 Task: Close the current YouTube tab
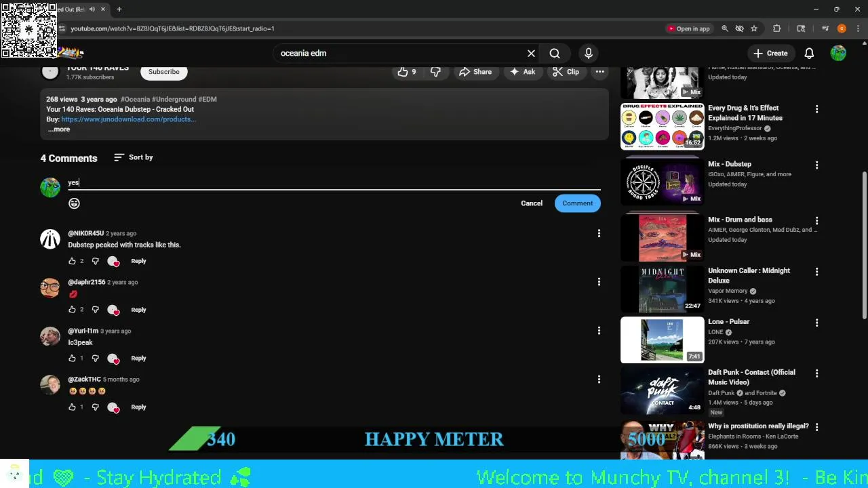(103, 9)
